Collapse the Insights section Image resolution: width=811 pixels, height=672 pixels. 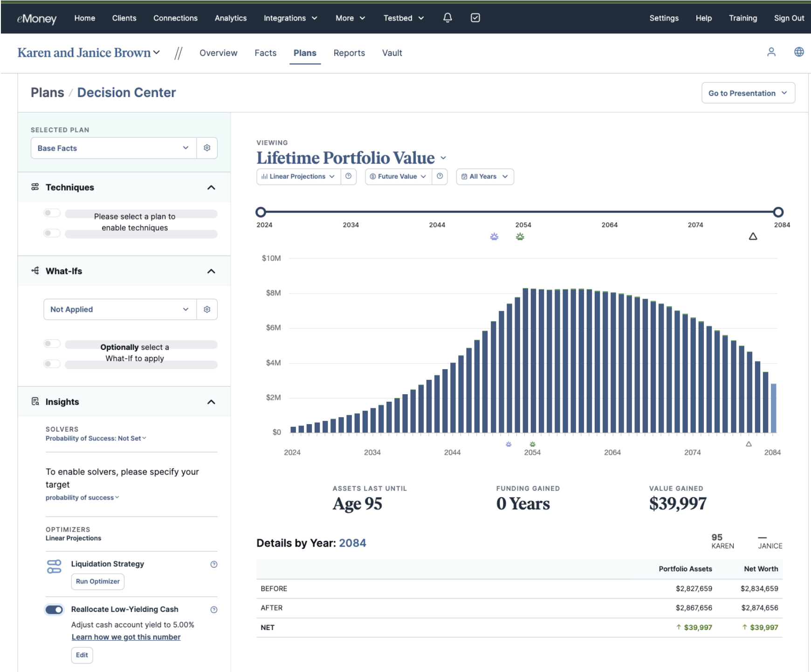tap(211, 402)
